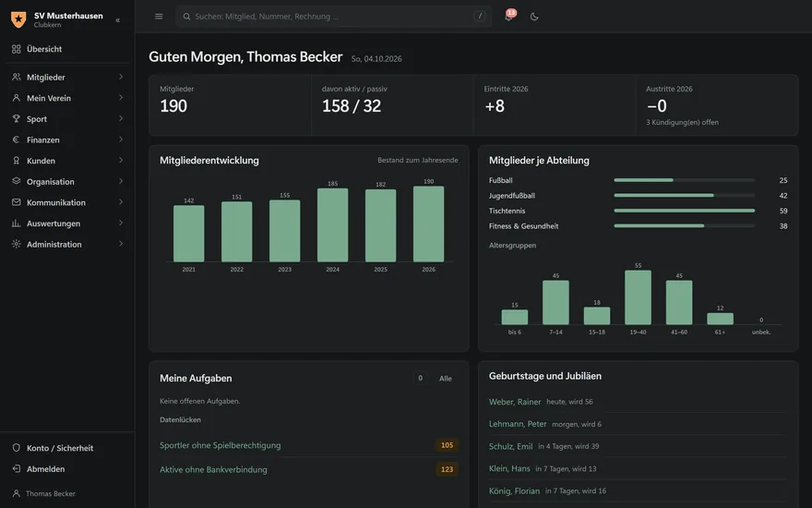Click the Mitglieder people icon
The height and width of the screenshot is (508, 812).
(x=17, y=77)
